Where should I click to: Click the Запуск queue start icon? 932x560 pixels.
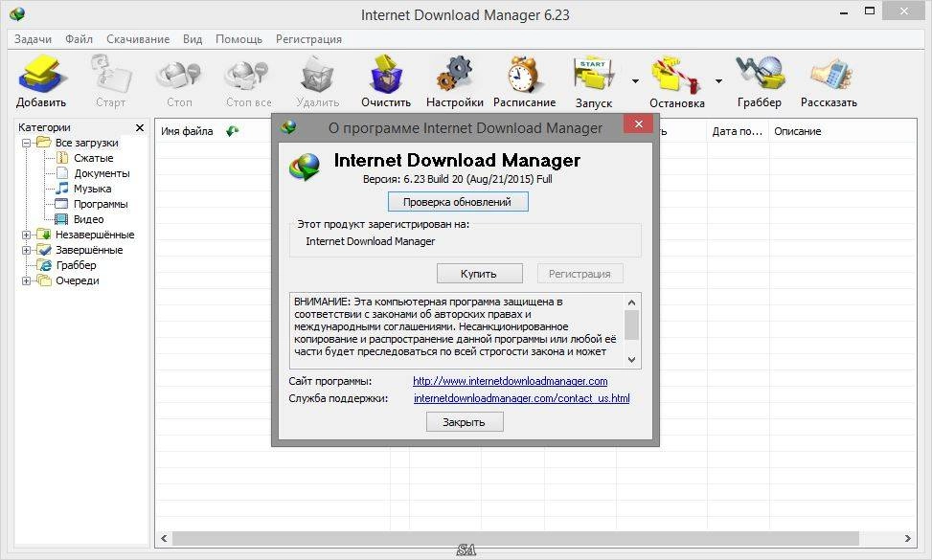tap(593, 75)
